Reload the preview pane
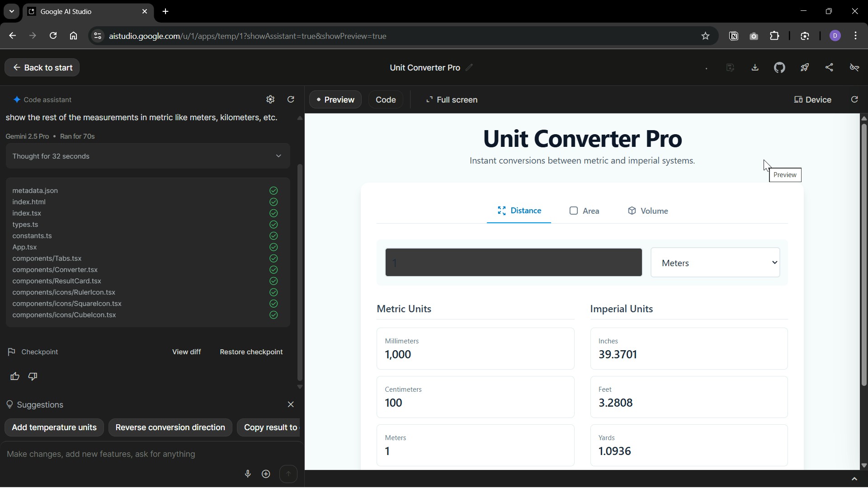868x488 pixels. click(854, 99)
